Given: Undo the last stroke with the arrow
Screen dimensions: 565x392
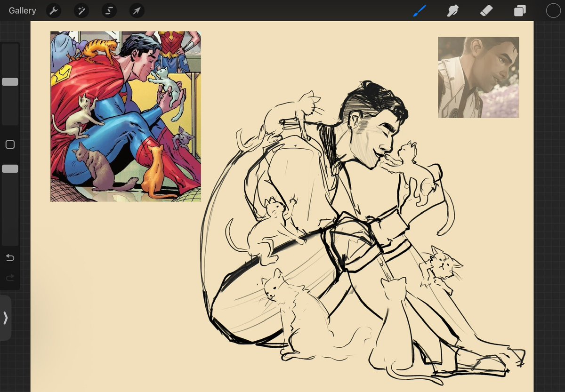Looking at the screenshot, I should (10, 257).
